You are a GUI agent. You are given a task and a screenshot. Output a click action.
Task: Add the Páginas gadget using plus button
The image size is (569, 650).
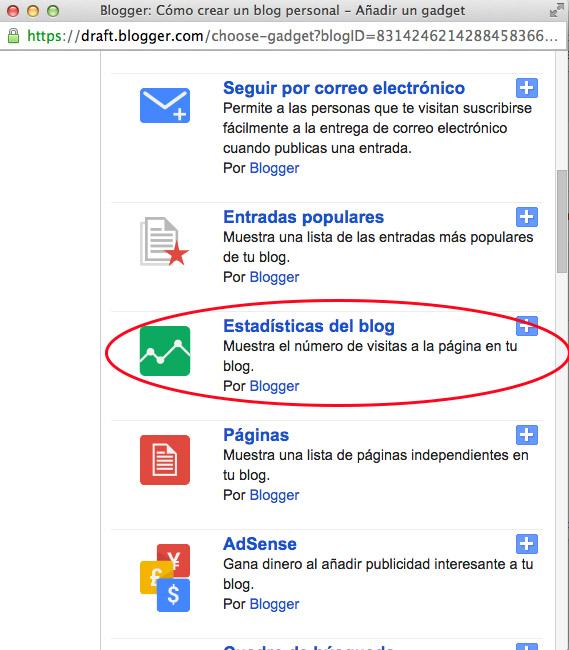[x=526, y=435]
